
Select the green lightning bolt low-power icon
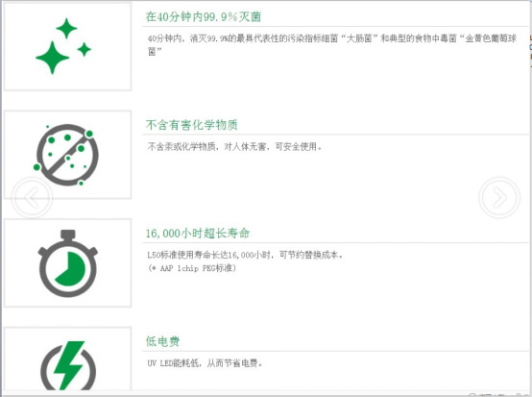68,365
